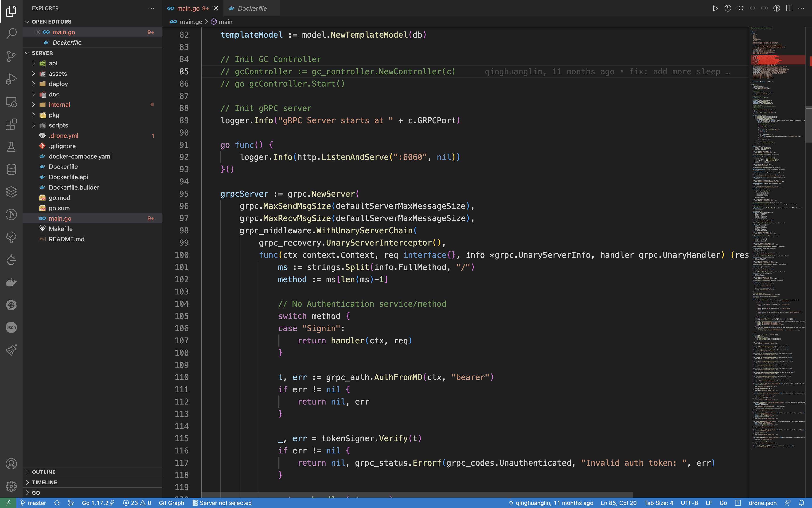Image resolution: width=812 pixels, height=508 pixels.
Task: Click the master branch in status bar
Action: point(33,503)
